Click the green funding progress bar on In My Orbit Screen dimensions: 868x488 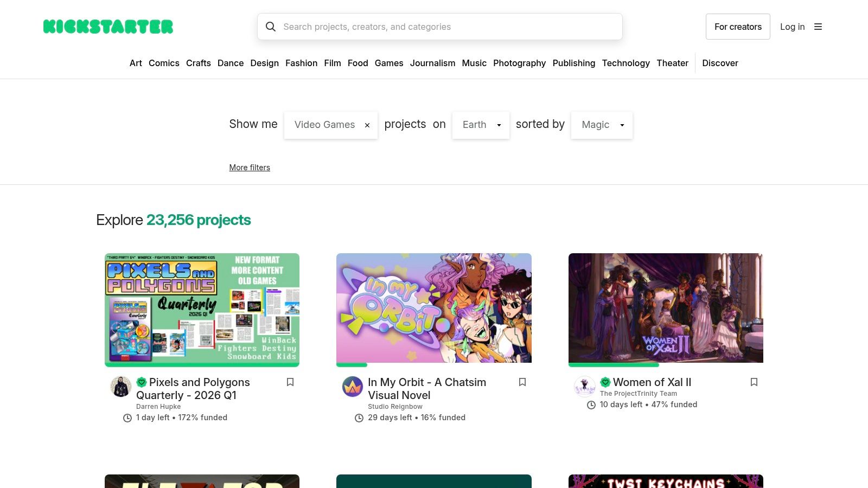pyautogui.click(x=351, y=365)
